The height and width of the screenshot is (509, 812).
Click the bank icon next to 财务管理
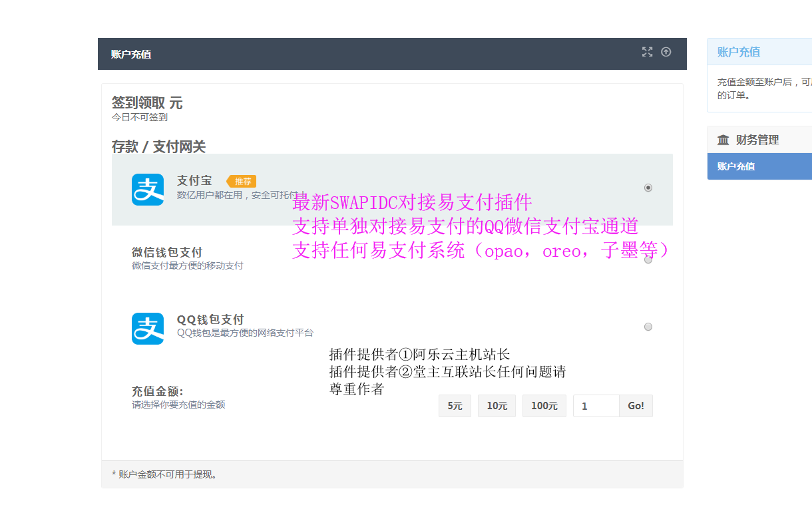coord(723,140)
